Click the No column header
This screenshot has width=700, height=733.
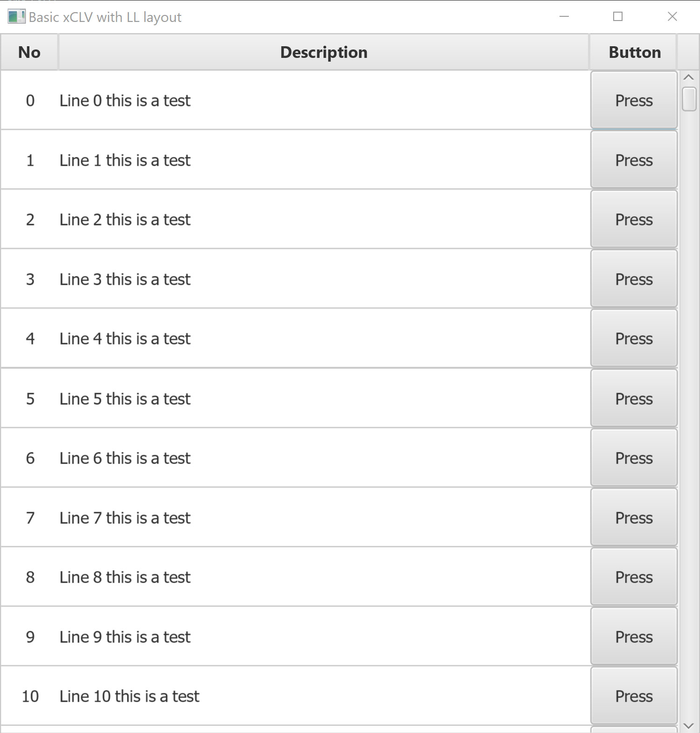coord(29,52)
